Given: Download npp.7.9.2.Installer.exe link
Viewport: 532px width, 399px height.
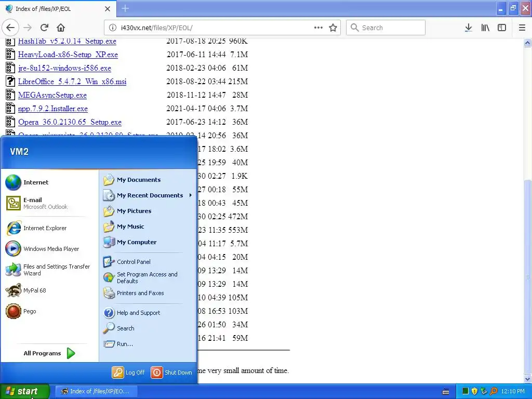Looking at the screenshot, I should [53, 109].
